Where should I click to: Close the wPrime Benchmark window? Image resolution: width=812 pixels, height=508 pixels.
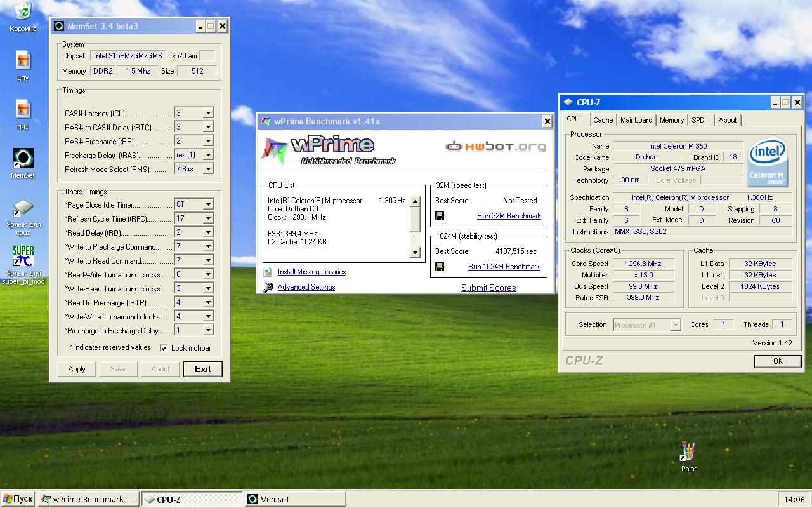pos(547,121)
